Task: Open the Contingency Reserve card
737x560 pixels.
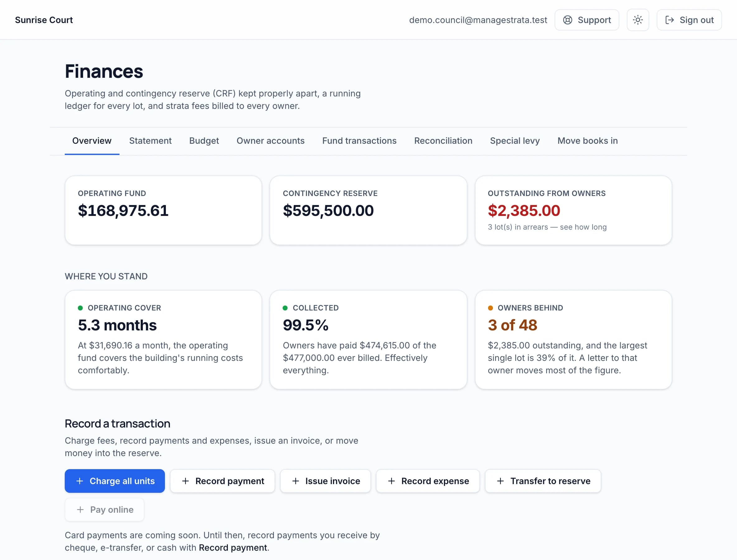Action: pyautogui.click(x=368, y=210)
